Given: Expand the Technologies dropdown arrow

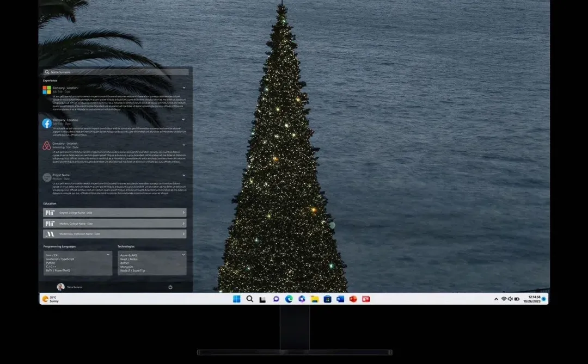Looking at the screenshot, I should [183, 255].
